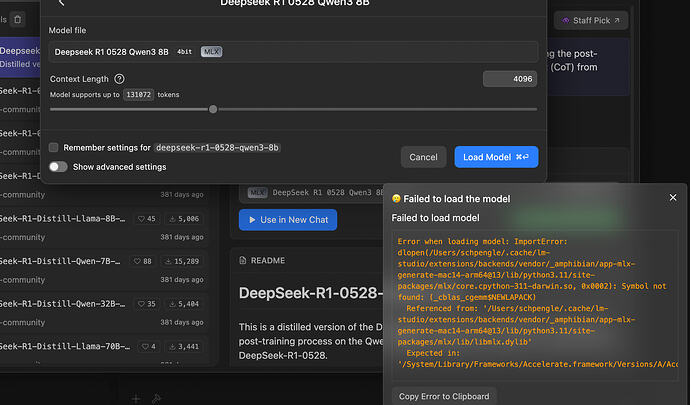The width and height of the screenshot is (690, 405).
Task: Open the Context Length help question mark
Action: click(119, 79)
